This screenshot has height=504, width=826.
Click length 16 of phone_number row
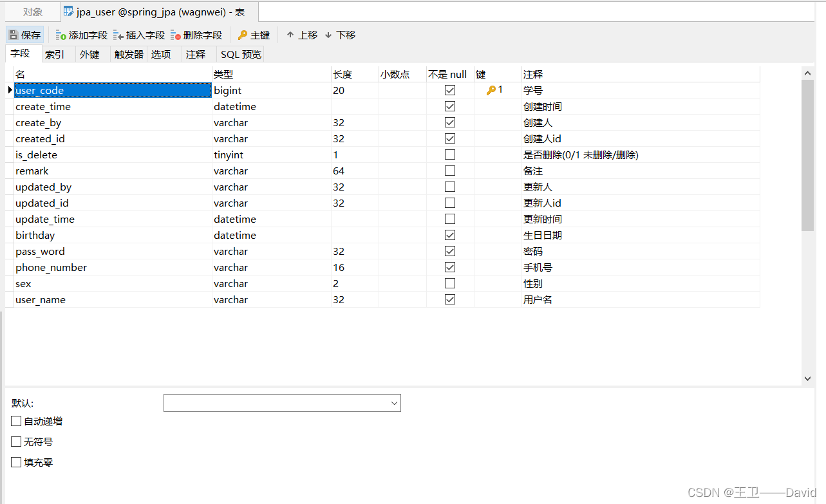tap(355, 267)
